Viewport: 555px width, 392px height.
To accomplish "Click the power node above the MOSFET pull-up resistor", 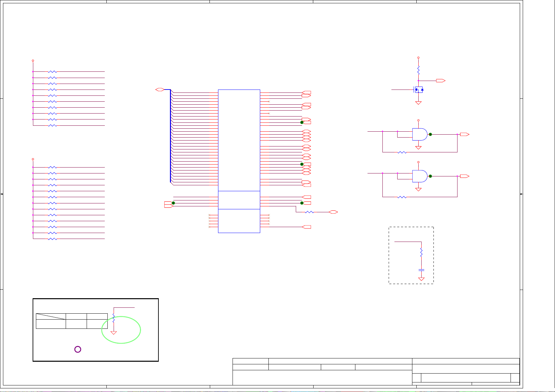I will (x=418, y=58).
